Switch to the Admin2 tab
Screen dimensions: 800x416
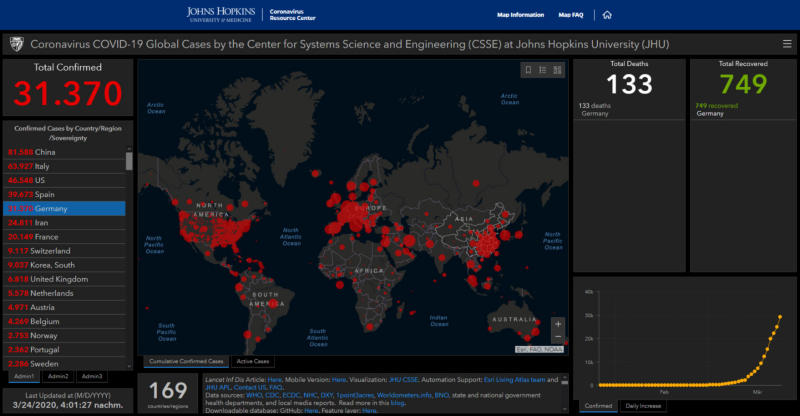pyautogui.click(x=59, y=376)
